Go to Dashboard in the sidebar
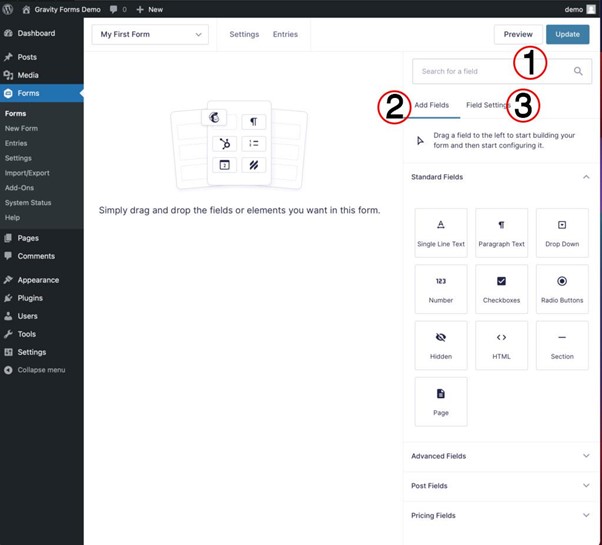The image size is (602, 545). pos(41,33)
